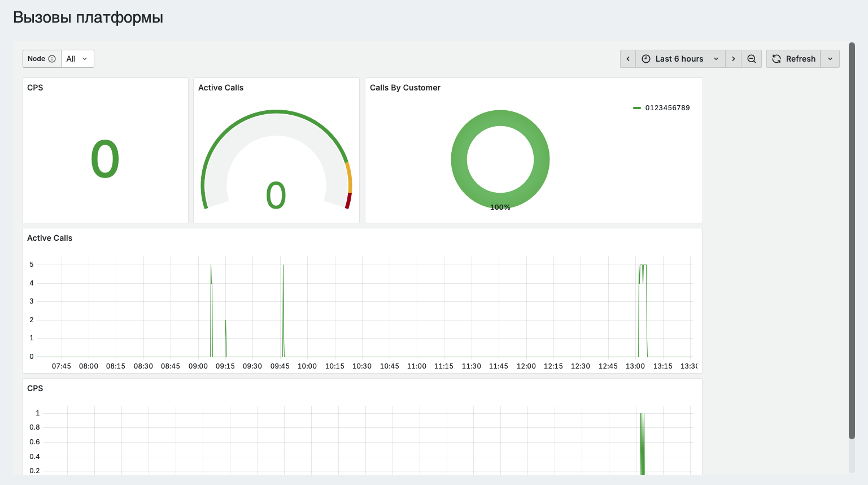Click the top CPS stat panel title
868x485 pixels.
click(35, 88)
